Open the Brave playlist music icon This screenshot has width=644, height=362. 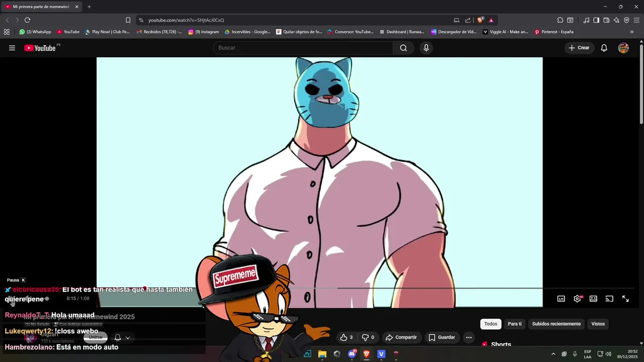[586, 20]
